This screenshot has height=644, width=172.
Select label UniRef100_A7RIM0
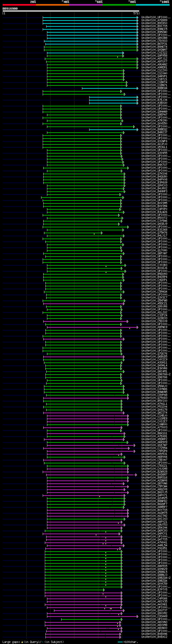[x=154, y=120]
